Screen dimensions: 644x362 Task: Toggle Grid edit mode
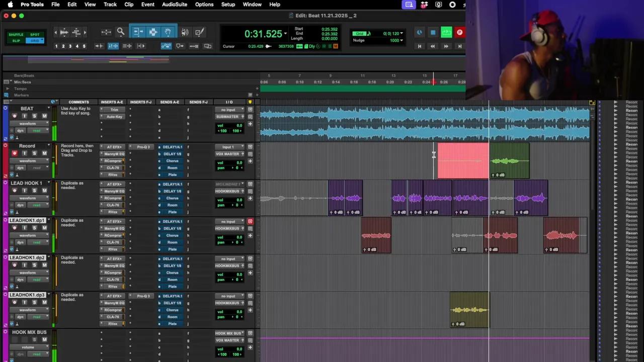tap(35, 41)
